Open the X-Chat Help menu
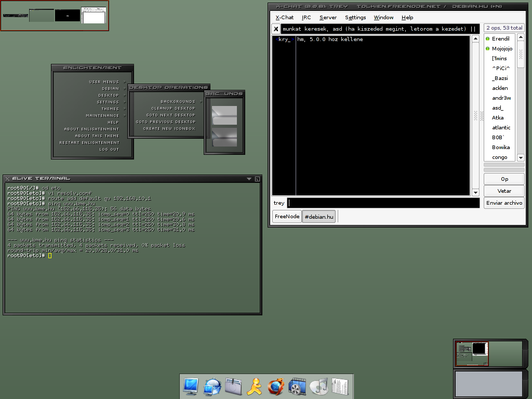The height and width of the screenshot is (399, 532). (407, 17)
